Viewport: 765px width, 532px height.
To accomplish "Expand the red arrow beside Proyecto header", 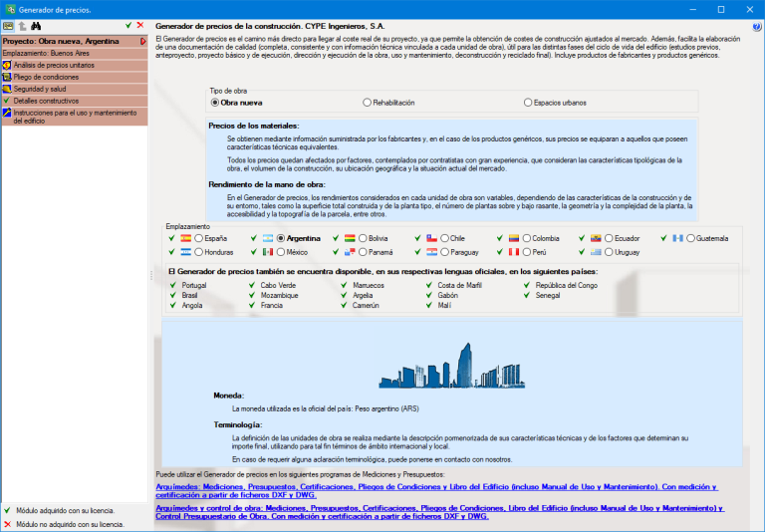I will click(143, 42).
